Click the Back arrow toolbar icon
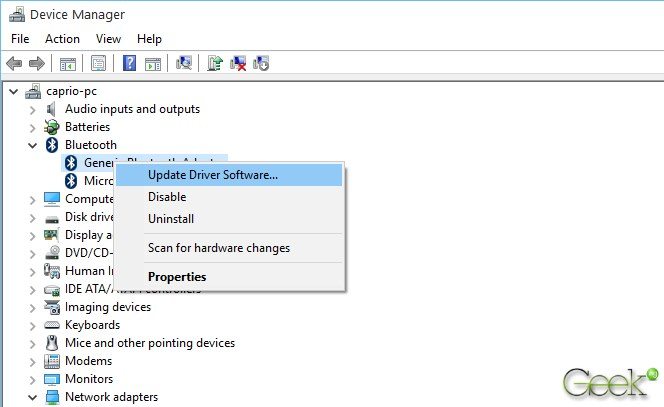 pos(14,64)
